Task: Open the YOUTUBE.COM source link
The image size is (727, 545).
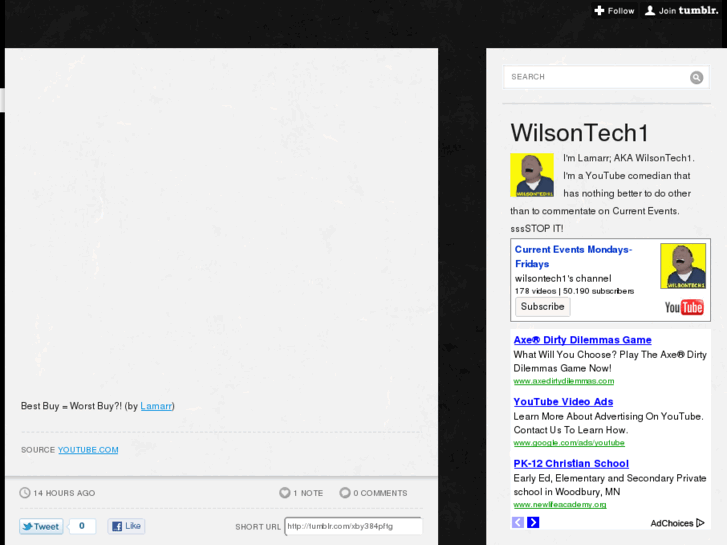Action: coord(88,450)
